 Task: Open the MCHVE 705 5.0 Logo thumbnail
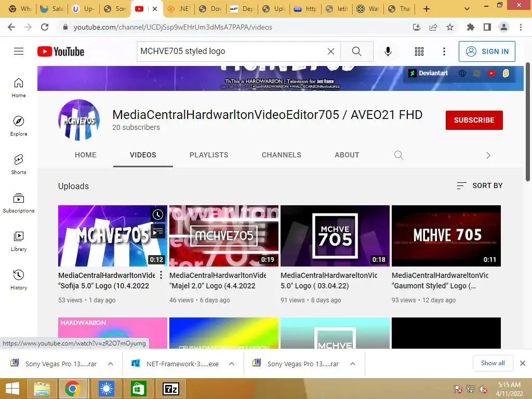coord(335,236)
